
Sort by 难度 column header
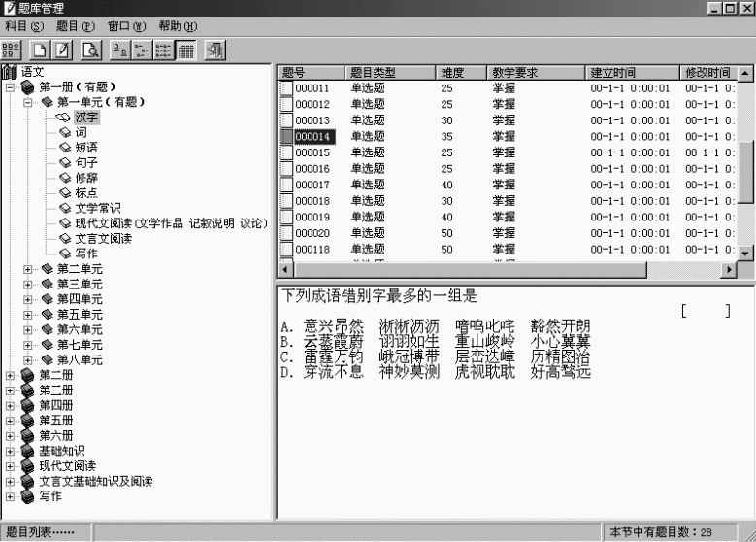click(x=461, y=73)
